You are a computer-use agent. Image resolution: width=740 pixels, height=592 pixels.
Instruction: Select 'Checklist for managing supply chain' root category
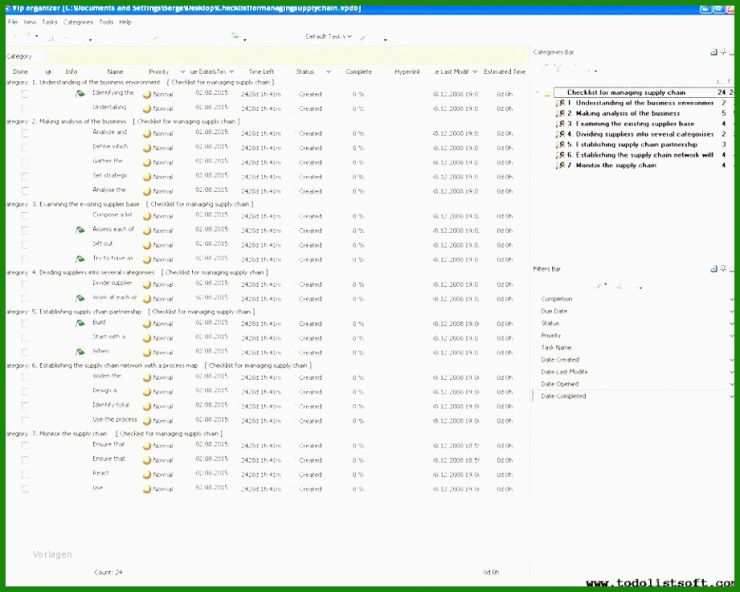click(626, 93)
